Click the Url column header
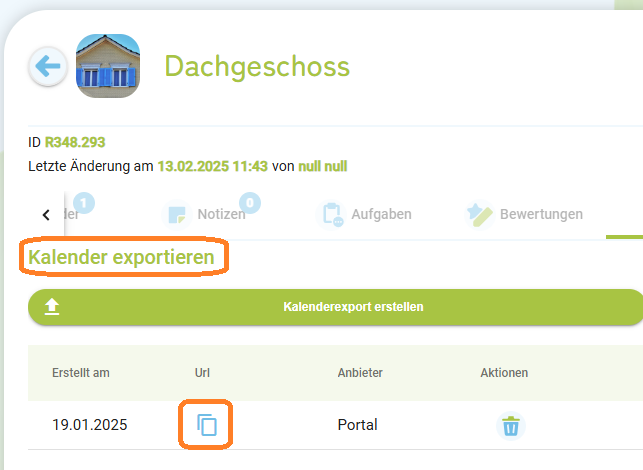The height and width of the screenshot is (470, 643). point(202,373)
